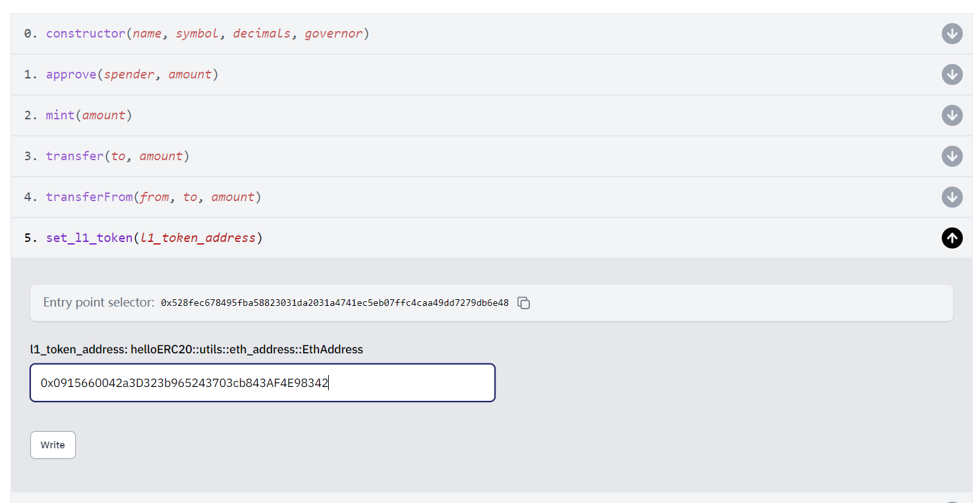This screenshot has height=503, width=980.
Task: Select the mint(amount) row header
Action: (x=86, y=115)
